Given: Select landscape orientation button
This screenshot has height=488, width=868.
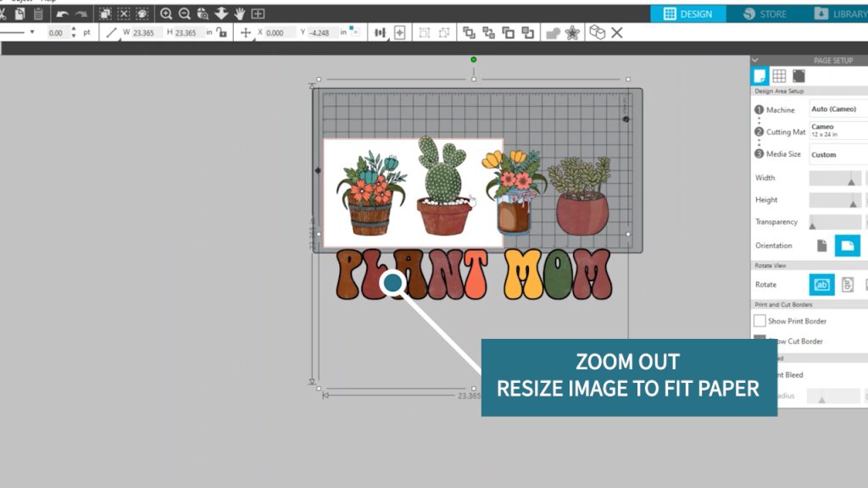Looking at the screenshot, I should (x=847, y=246).
